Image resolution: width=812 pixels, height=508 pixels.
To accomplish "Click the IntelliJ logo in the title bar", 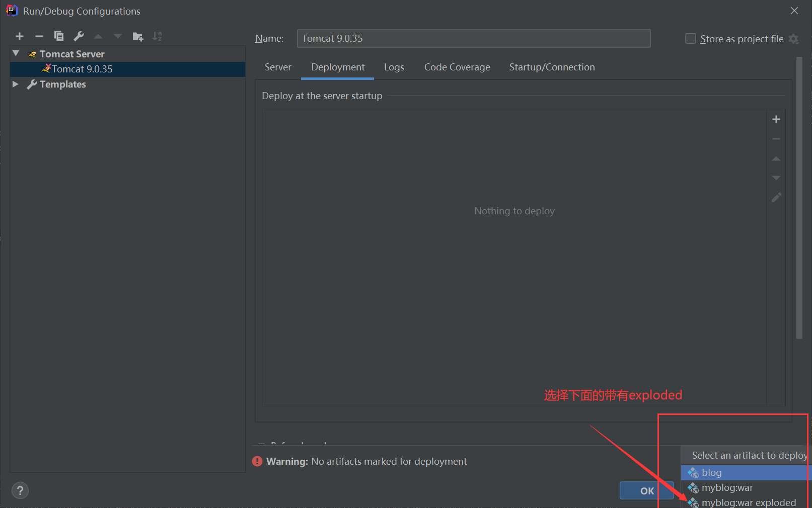I will coord(12,11).
